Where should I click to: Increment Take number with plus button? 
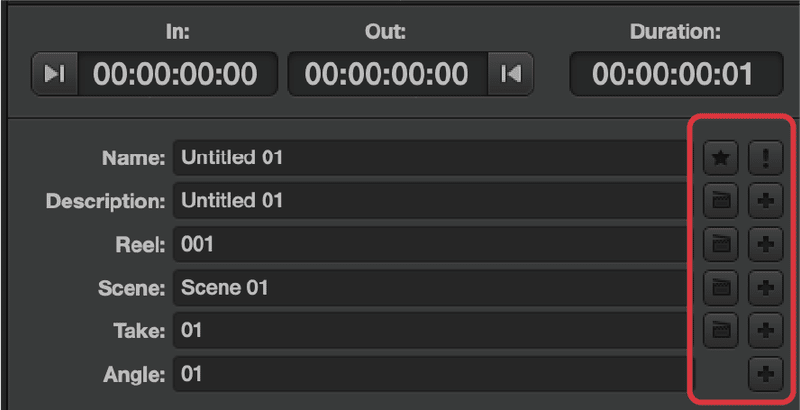click(765, 330)
